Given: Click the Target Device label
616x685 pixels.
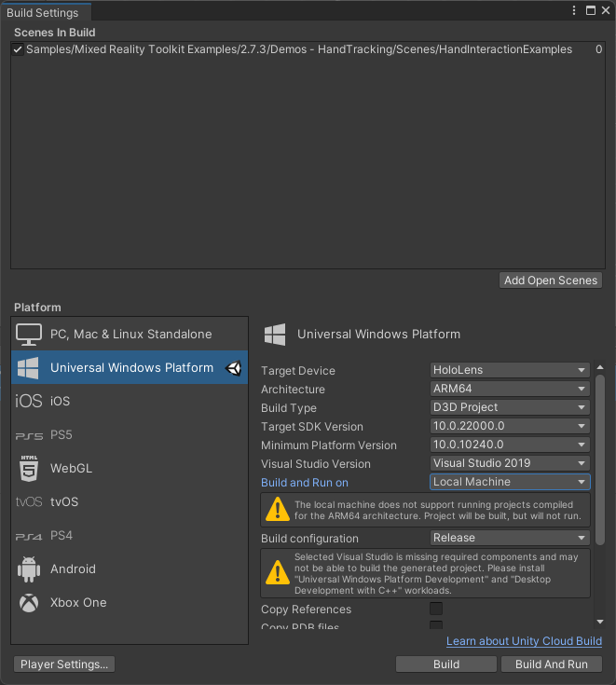Looking at the screenshot, I should click(298, 371).
